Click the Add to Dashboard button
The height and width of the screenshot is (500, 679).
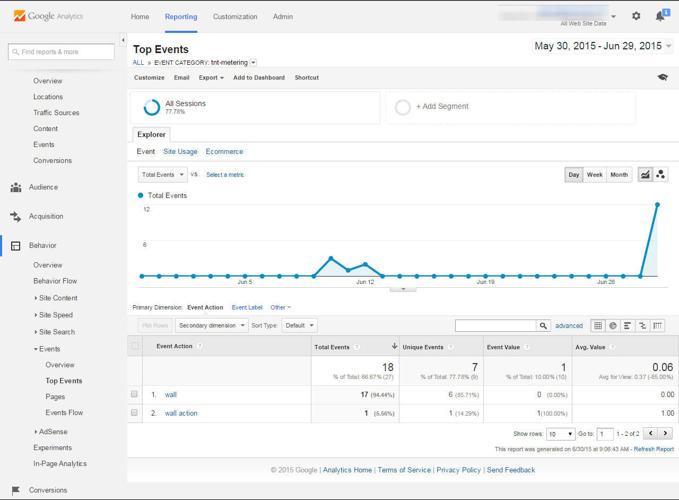[x=259, y=77]
